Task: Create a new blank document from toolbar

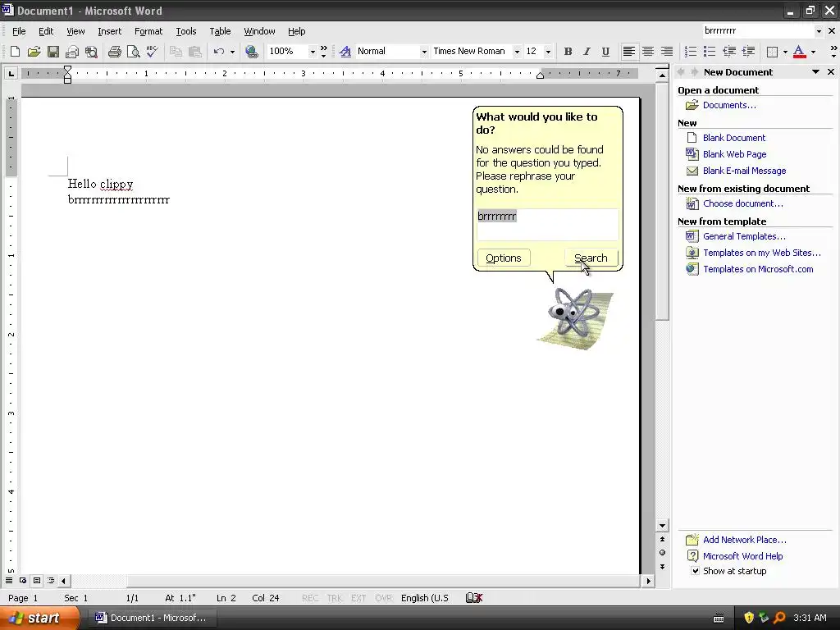Action: click(x=15, y=52)
